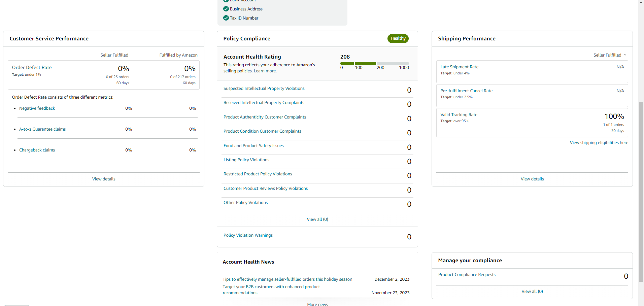Open Product Condition Customer Complaints
Viewport: 644px width, 306px height.
click(x=262, y=131)
